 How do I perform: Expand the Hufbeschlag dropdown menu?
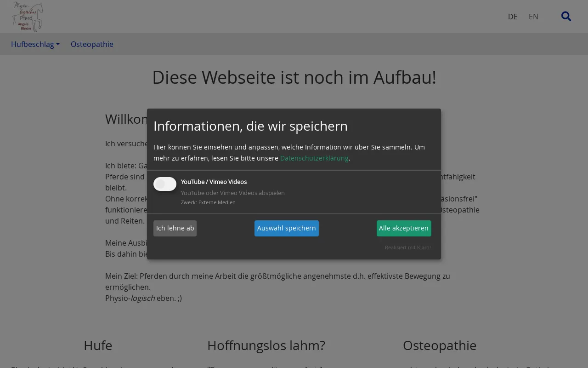click(35, 44)
